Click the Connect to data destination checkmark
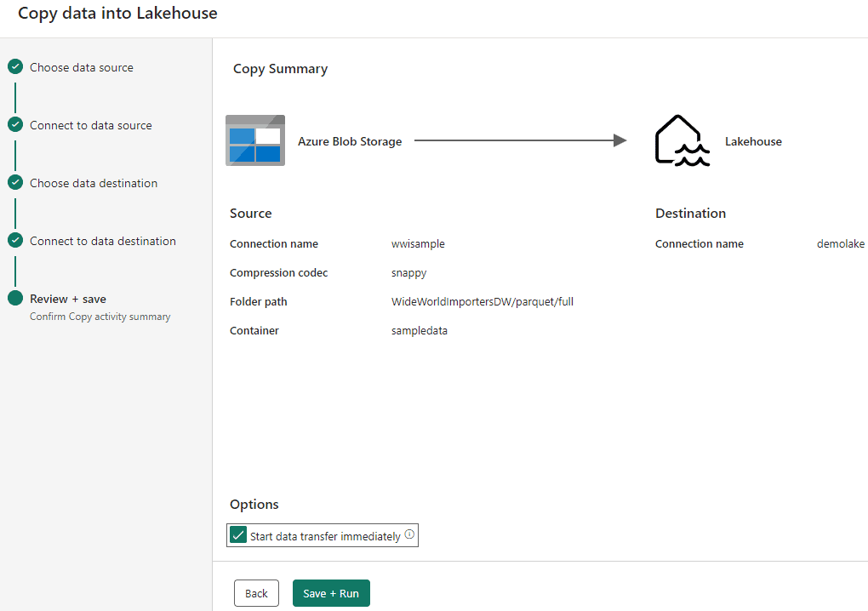The width and height of the screenshot is (868, 611). pos(15,240)
